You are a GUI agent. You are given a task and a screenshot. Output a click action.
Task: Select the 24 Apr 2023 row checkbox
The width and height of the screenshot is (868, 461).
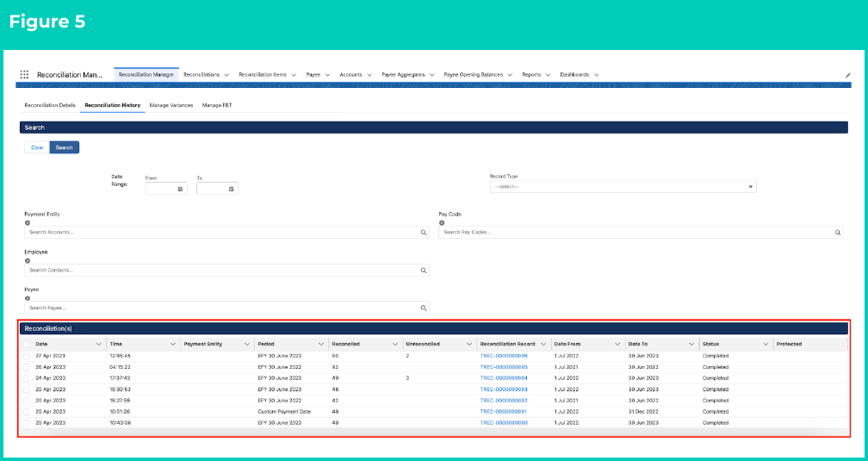click(x=26, y=378)
